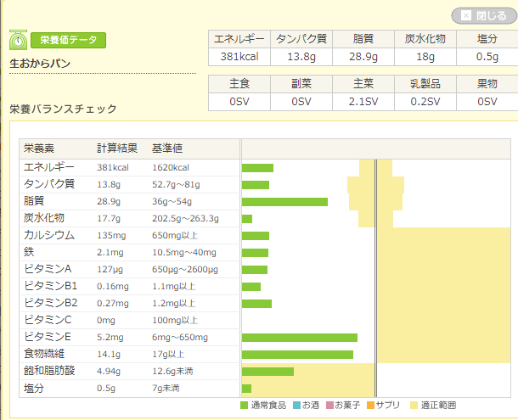The image size is (518, 420).
Task: Click the green bar for ビタミンE
Action: pos(300,338)
